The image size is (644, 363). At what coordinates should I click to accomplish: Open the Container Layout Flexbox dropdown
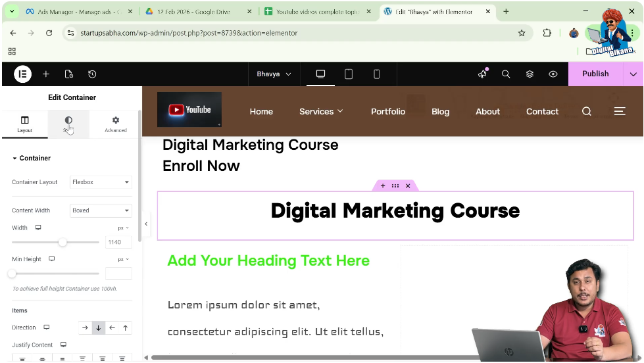[x=101, y=182]
